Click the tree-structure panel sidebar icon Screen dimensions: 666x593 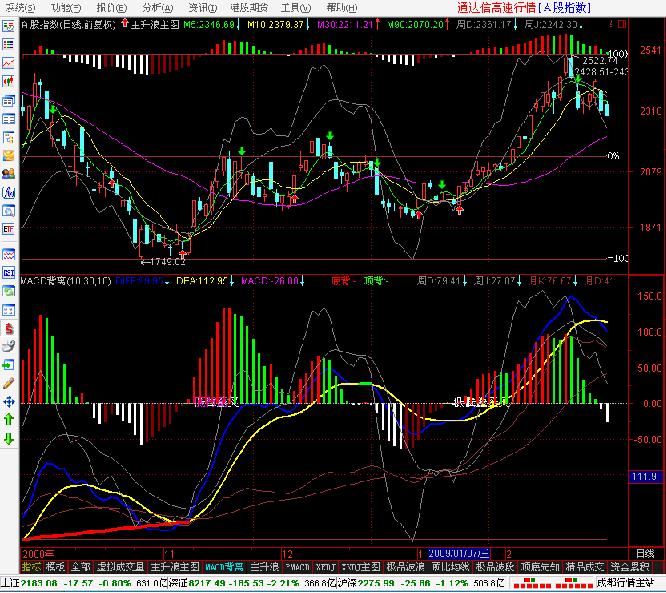point(8,137)
